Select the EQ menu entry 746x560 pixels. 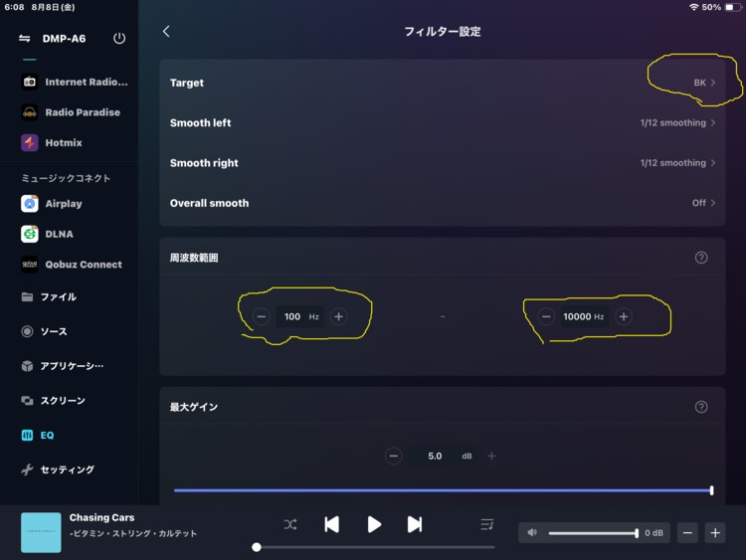coord(37,436)
